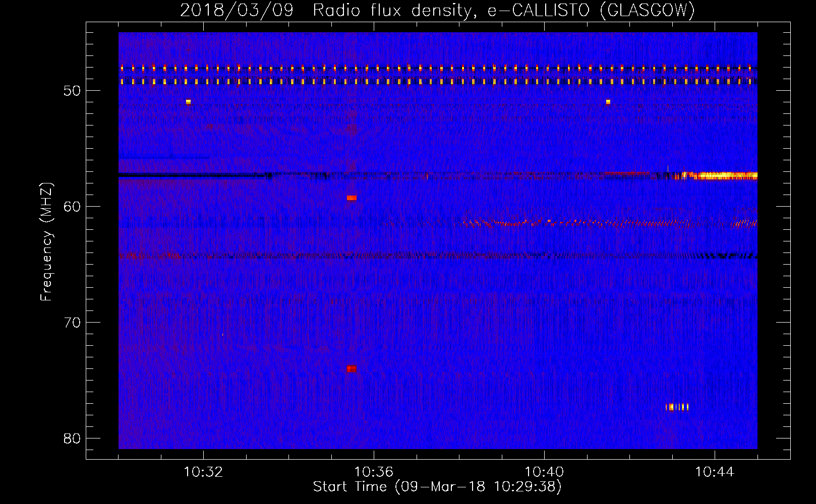
Task: Click the yellow striped burst near 77 MHz
Action: [x=677, y=407]
